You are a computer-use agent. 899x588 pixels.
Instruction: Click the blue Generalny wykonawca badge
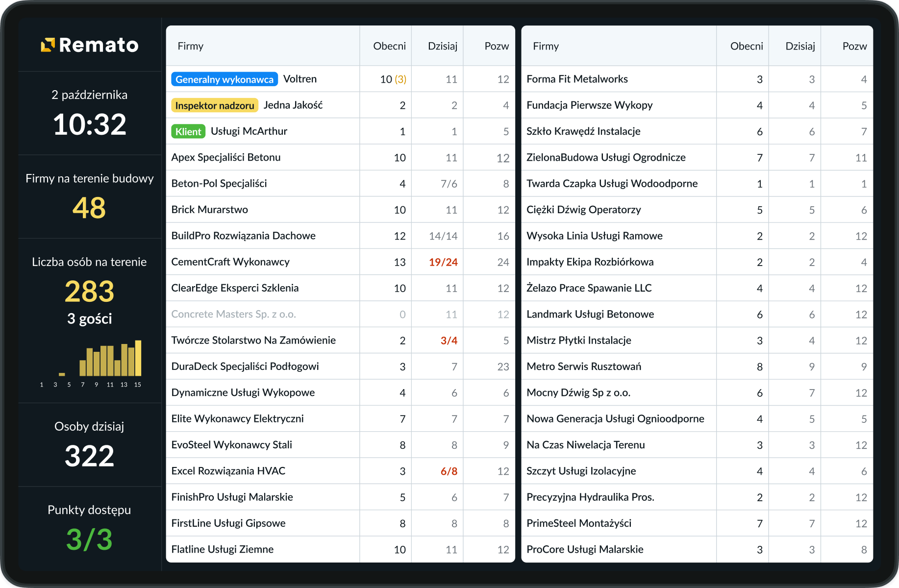tap(224, 79)
